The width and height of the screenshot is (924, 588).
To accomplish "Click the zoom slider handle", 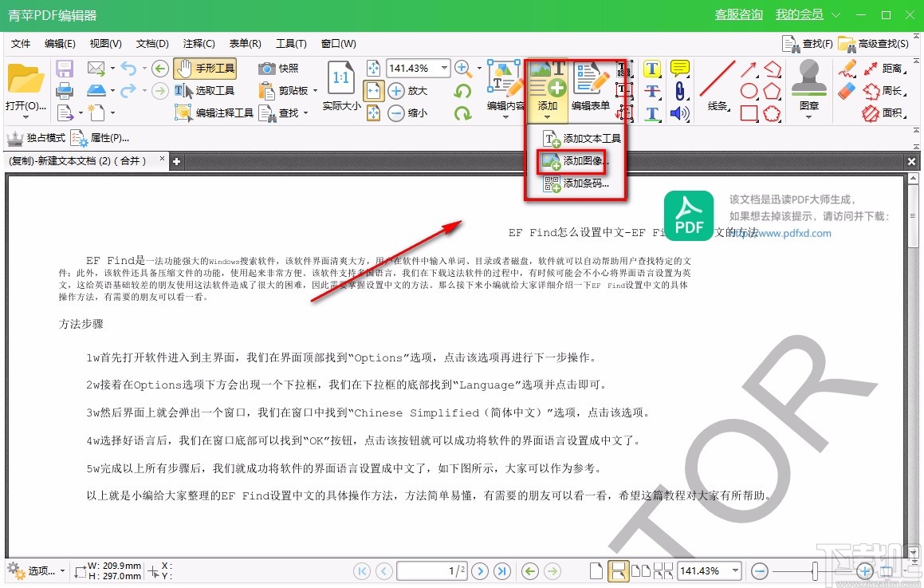I will (815, 570).
